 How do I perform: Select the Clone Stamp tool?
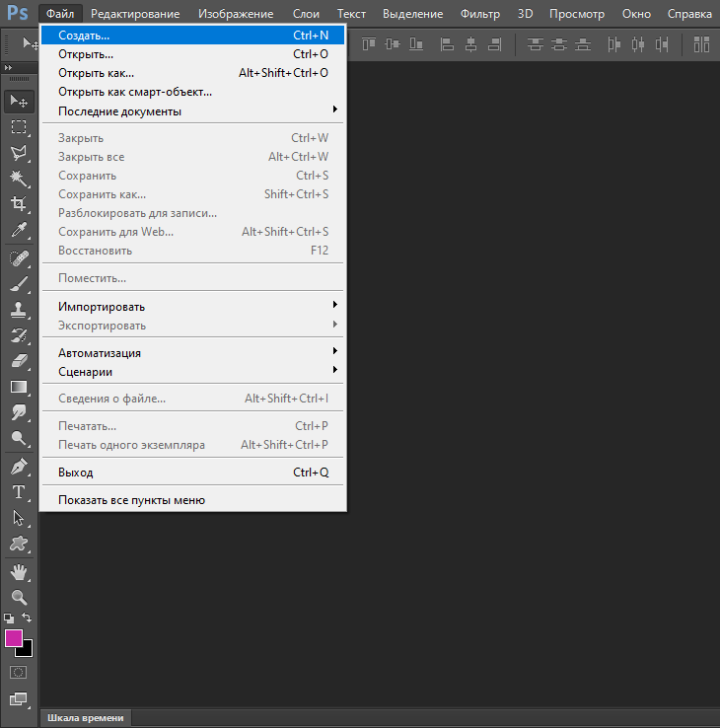pyautogui.click(x=19, y=309)
